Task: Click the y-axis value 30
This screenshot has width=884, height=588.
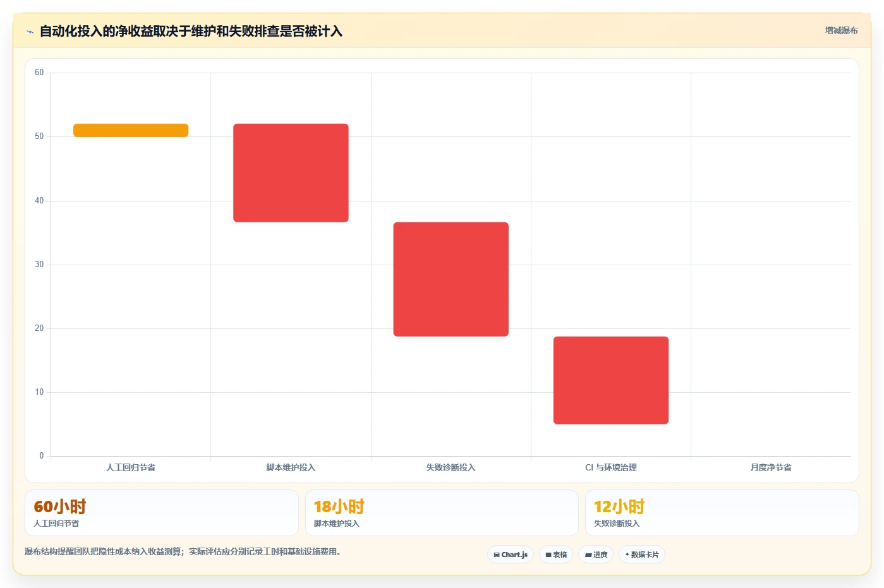Action: [39, 265]
